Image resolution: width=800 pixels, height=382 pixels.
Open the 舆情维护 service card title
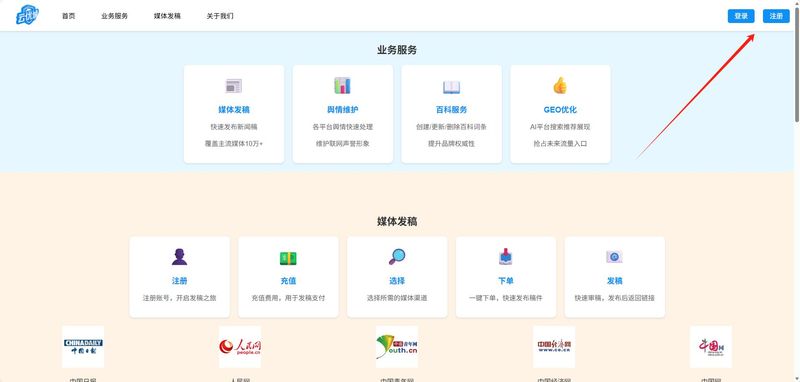342,110
